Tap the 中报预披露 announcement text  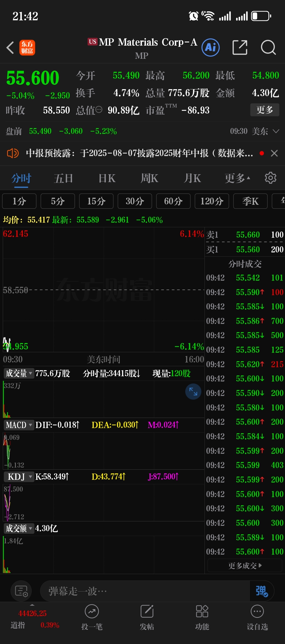tap(139, 153)
